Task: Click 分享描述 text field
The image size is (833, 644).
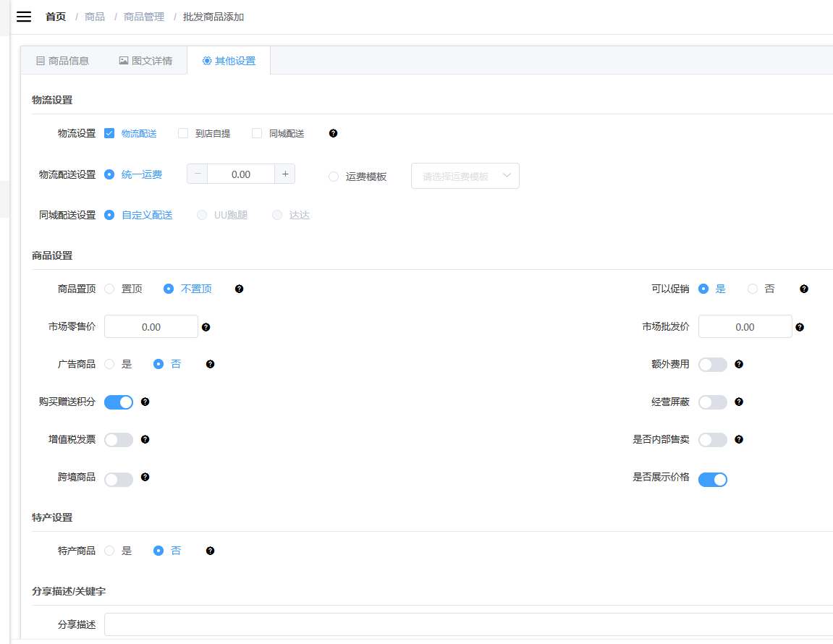Action: pyautogui.click(x=468, y=625)
